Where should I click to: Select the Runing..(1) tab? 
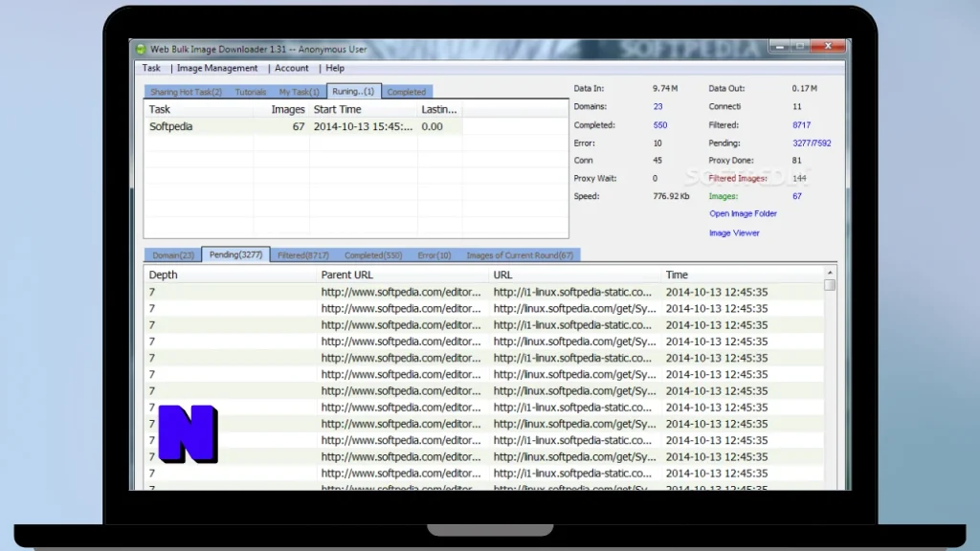point(353,91)
